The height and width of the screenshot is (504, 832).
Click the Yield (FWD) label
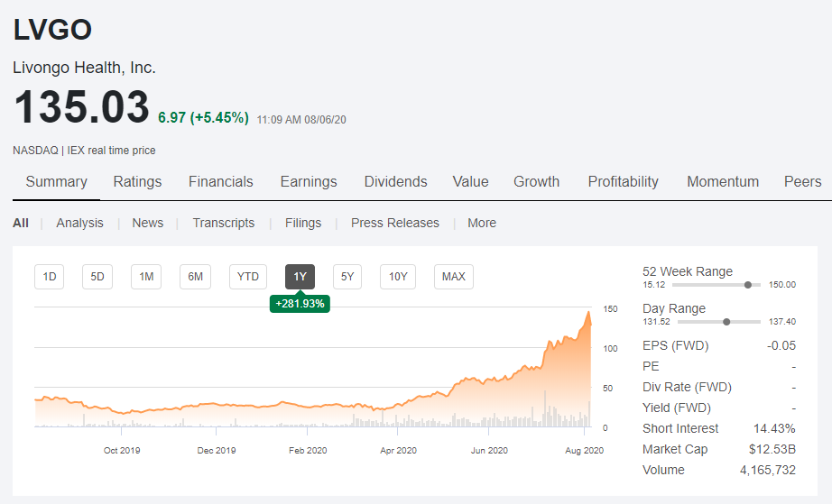click(677, 408)
